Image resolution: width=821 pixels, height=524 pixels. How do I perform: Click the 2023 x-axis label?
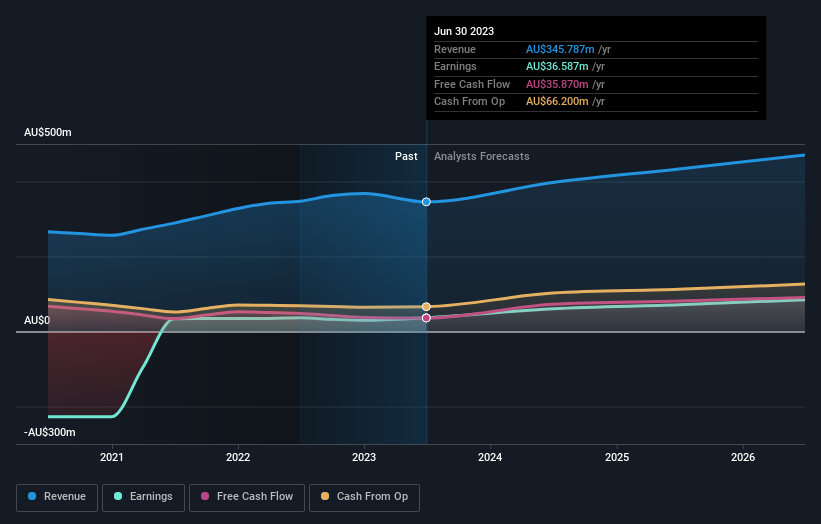click(x=364, y=457)
